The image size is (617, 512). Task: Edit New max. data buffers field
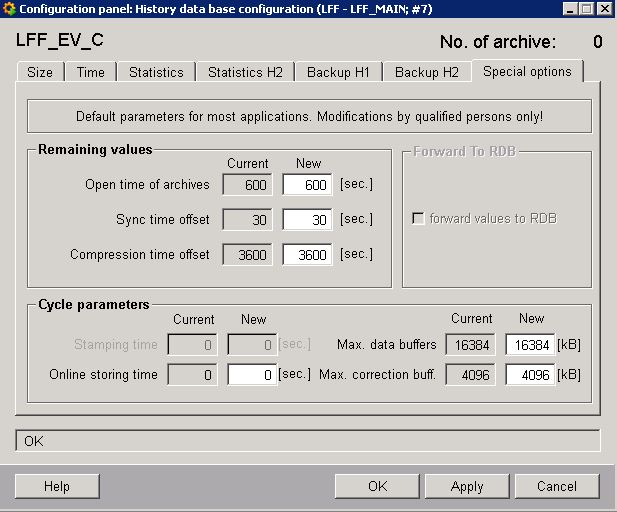[x=530, y=345]
